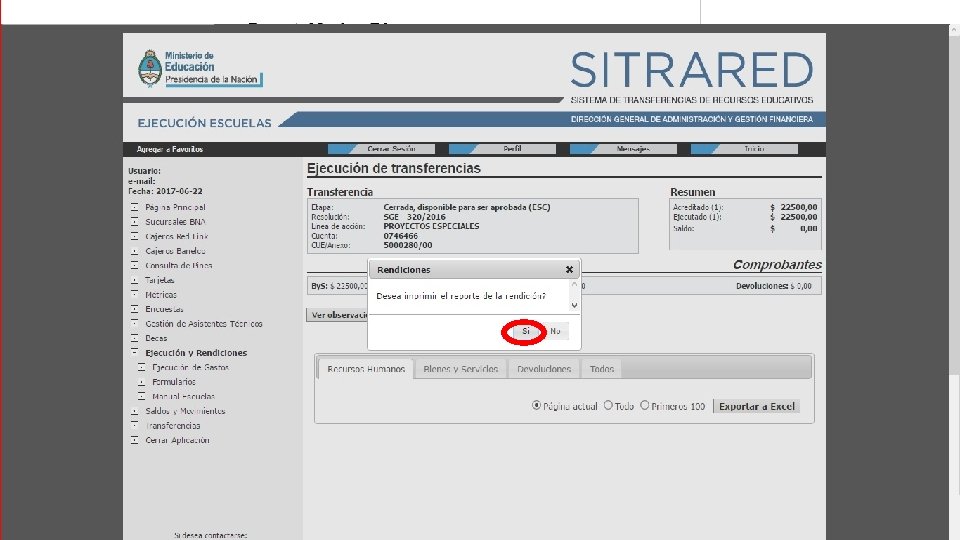Select Primeros 100 radio option
The image size is (960, 540).
click(645, 405)
